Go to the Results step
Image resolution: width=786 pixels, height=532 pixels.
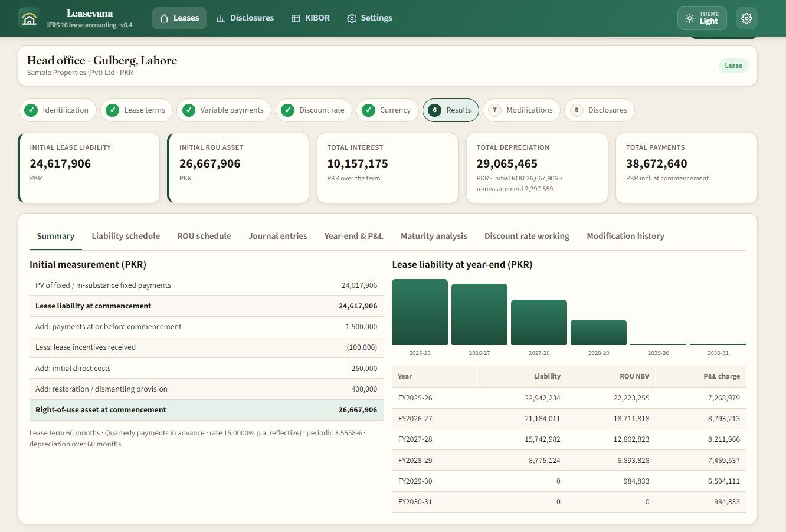tap(451, 110)
